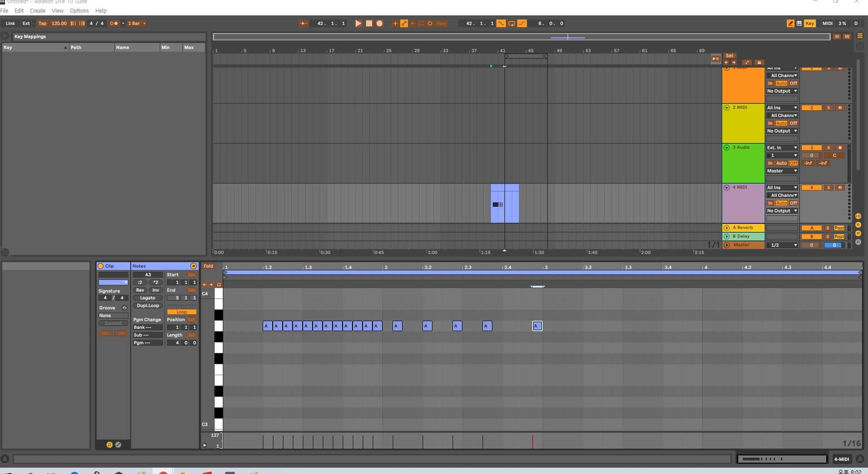Click the Stop transport button
868x474 pixels.
(x=369, y=23)
